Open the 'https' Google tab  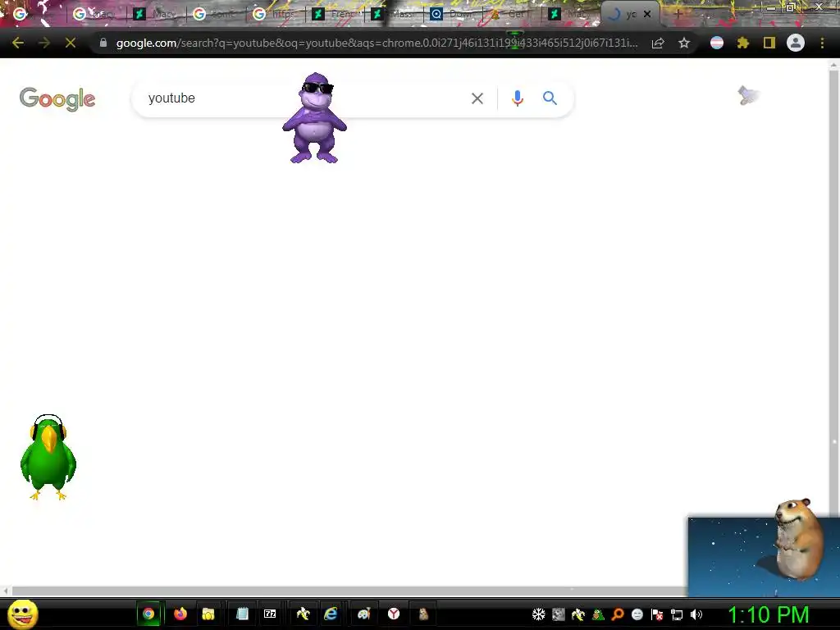pyautogui.click(x=276, y=14)
